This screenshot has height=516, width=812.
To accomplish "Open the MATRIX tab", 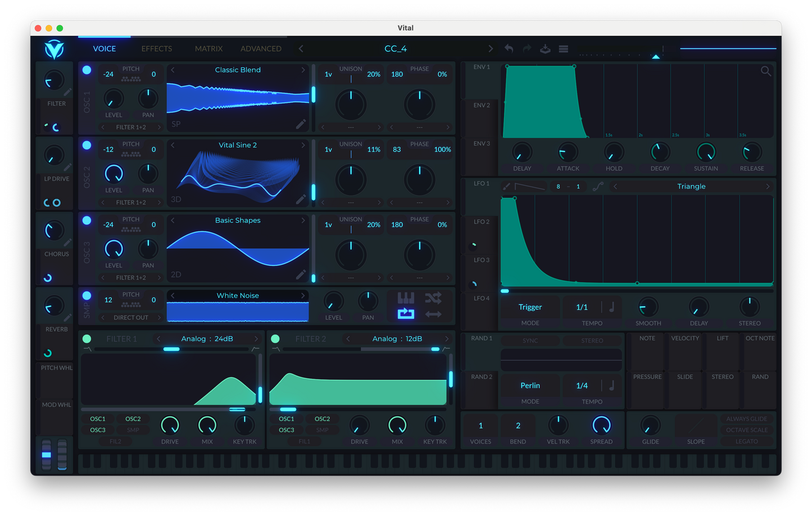I will coord(208,49).
